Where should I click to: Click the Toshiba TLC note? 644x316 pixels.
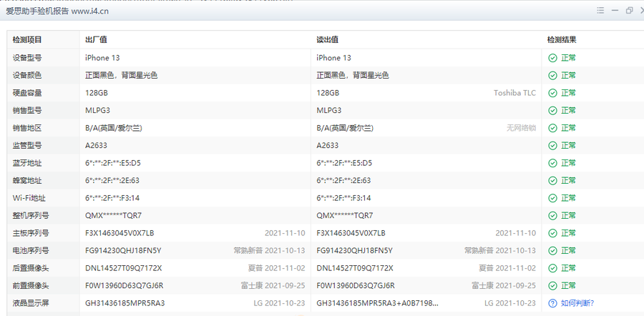[x=514, y=93]
